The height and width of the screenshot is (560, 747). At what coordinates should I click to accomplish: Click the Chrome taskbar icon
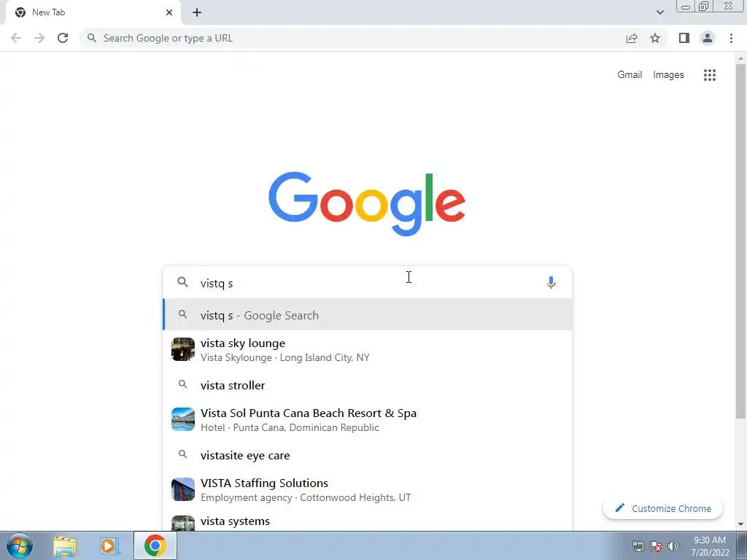(155, 545)
